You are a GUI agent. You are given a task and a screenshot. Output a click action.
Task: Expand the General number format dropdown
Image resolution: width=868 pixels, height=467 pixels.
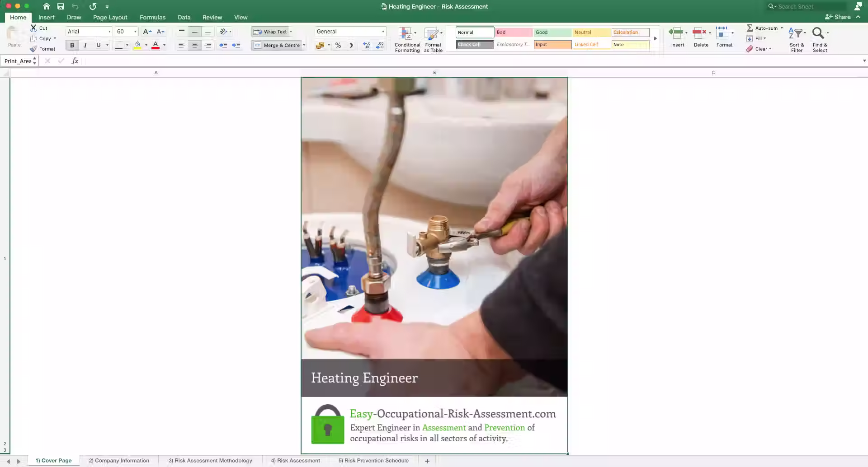382,32
